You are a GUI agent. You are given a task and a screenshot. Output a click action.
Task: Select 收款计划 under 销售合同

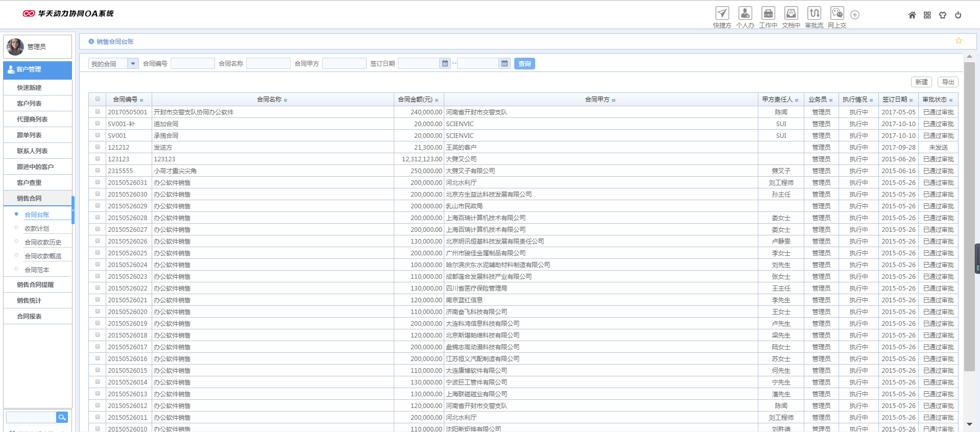(37, 229)
